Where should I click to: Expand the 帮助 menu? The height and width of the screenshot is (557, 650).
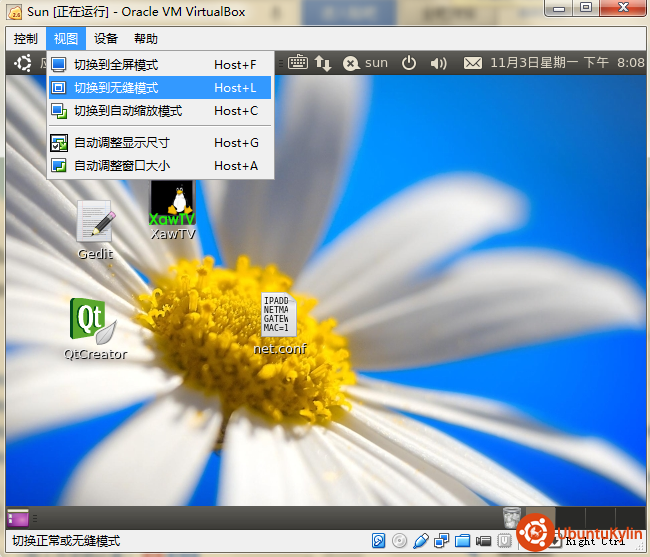(x=146, y=39)
